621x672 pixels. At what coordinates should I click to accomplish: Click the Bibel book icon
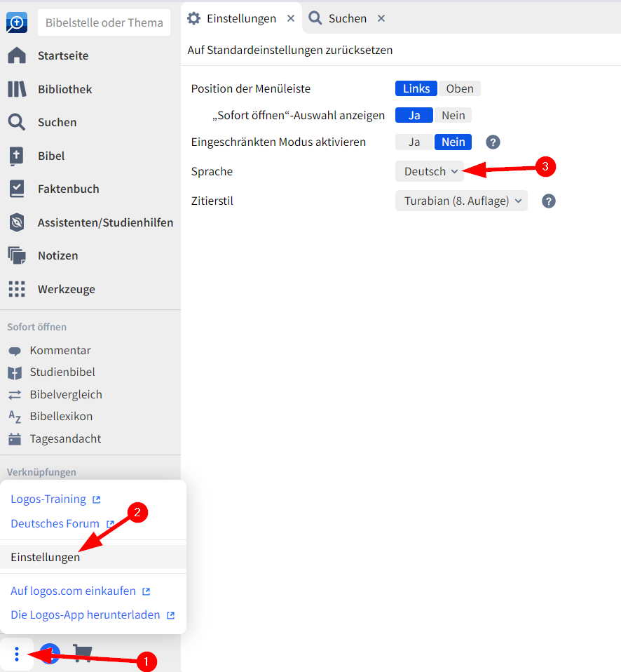pos(17,156)
